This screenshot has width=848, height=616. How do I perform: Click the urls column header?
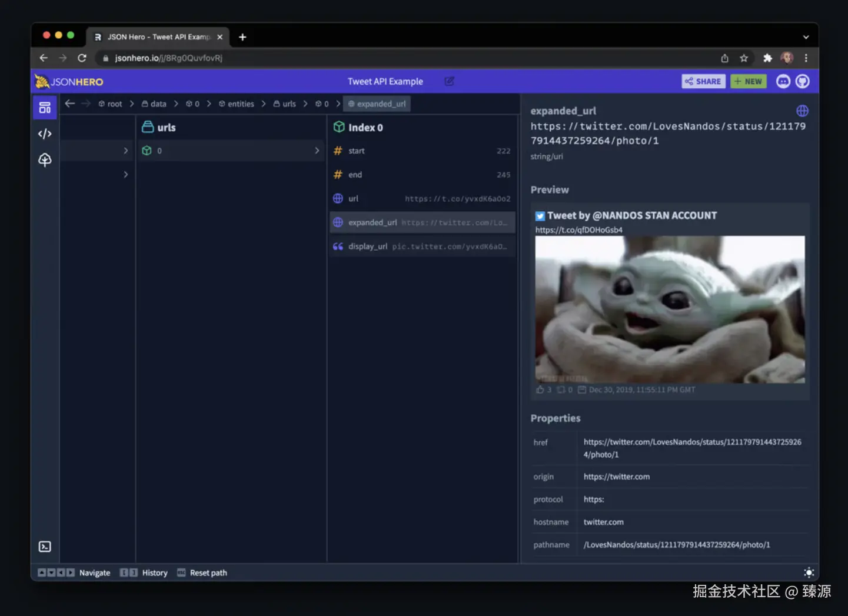[159, 127]
